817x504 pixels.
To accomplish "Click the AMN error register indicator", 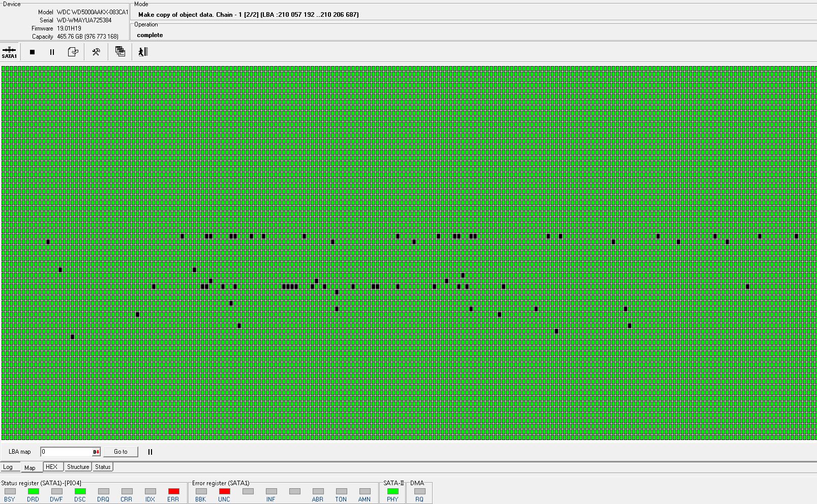I will point(365,491).
